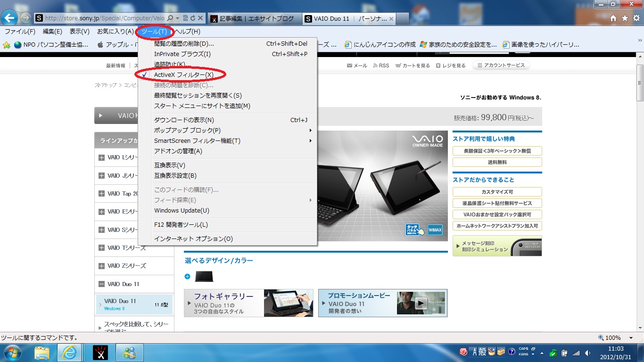
Task: Open にんじんアイコンの作成 favorite link
Action: [380, 45]
